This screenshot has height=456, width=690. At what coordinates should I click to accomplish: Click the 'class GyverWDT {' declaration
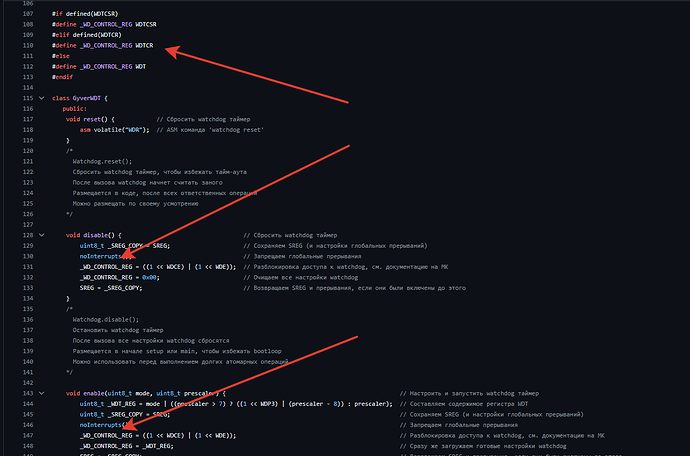point(80,98)
